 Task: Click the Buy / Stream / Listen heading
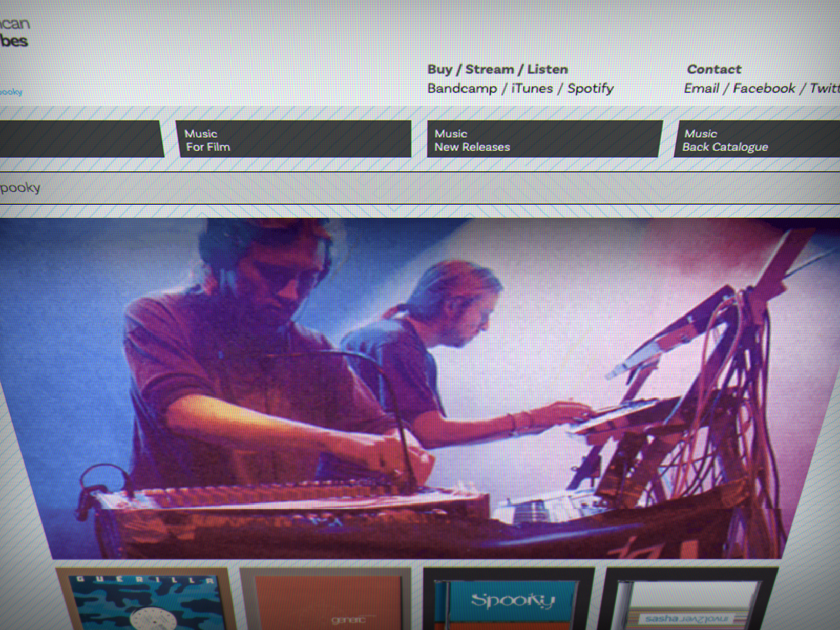tap(497, 69)
